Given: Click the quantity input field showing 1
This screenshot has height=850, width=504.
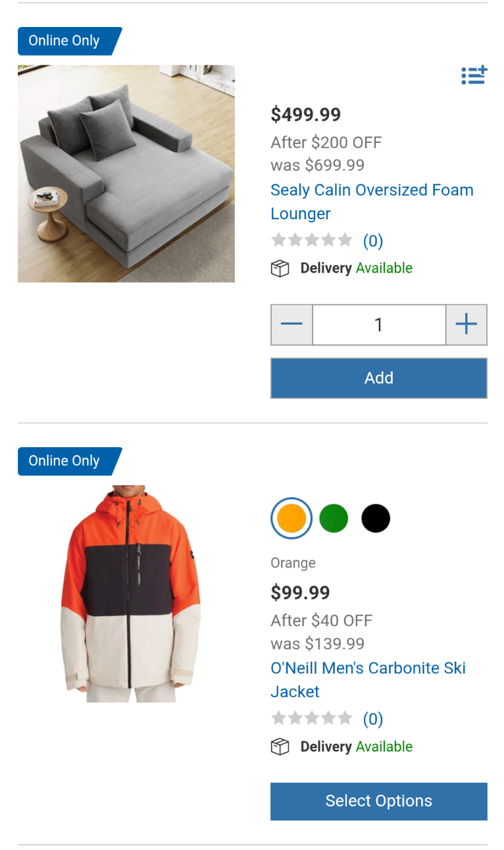Looking at the screenshot, I should click(379, 325).
